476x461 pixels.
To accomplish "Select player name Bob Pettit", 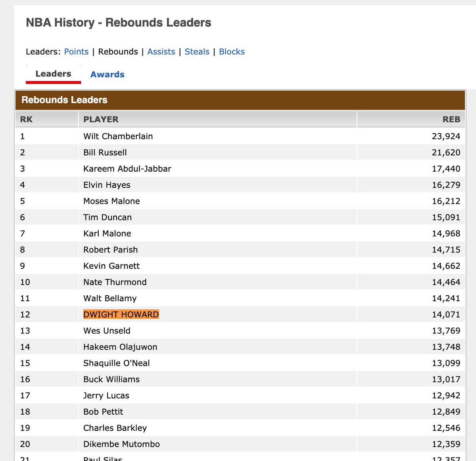I will pos(103,412).
